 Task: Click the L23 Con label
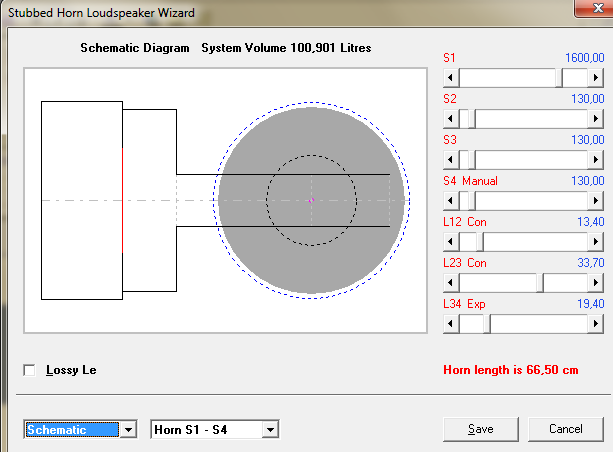(x=465, y=263)
